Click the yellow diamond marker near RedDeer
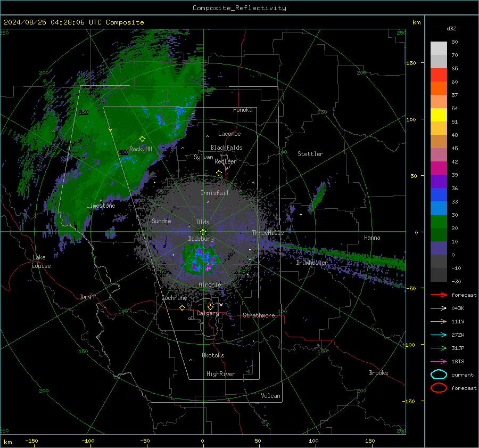This screenshot has width=479, height=448. (219, 173)
